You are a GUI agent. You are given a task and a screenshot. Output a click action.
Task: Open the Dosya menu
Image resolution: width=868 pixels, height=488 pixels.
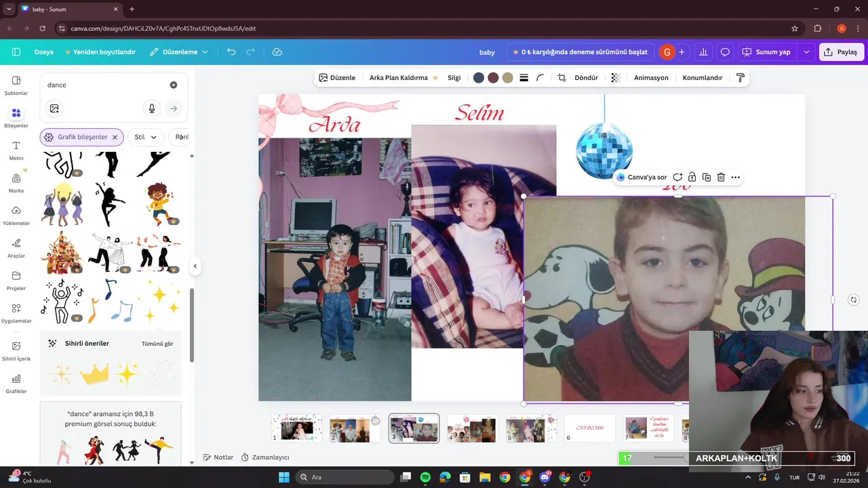pos(44,52)
